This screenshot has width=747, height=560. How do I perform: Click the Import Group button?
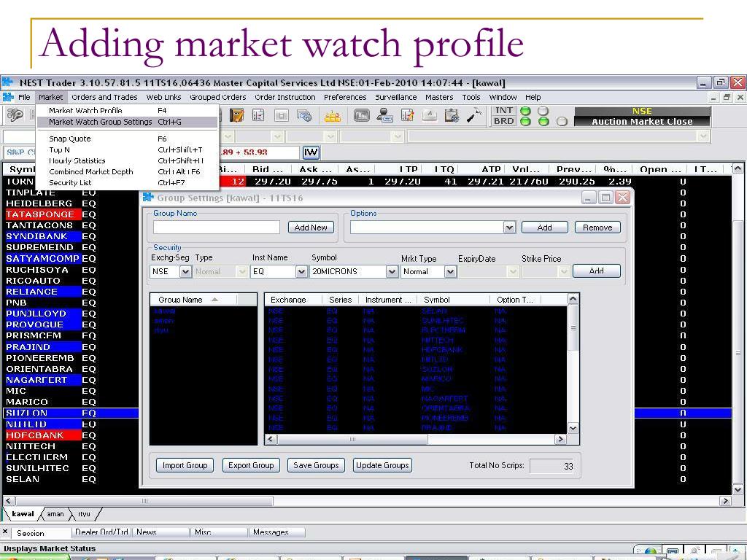(x=185, y=465)
